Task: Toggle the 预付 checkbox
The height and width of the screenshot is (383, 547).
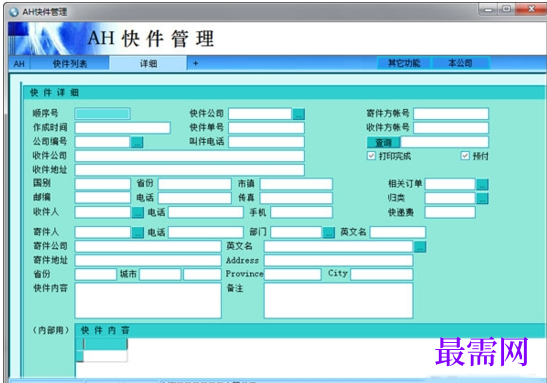Action: click(465, 156)
